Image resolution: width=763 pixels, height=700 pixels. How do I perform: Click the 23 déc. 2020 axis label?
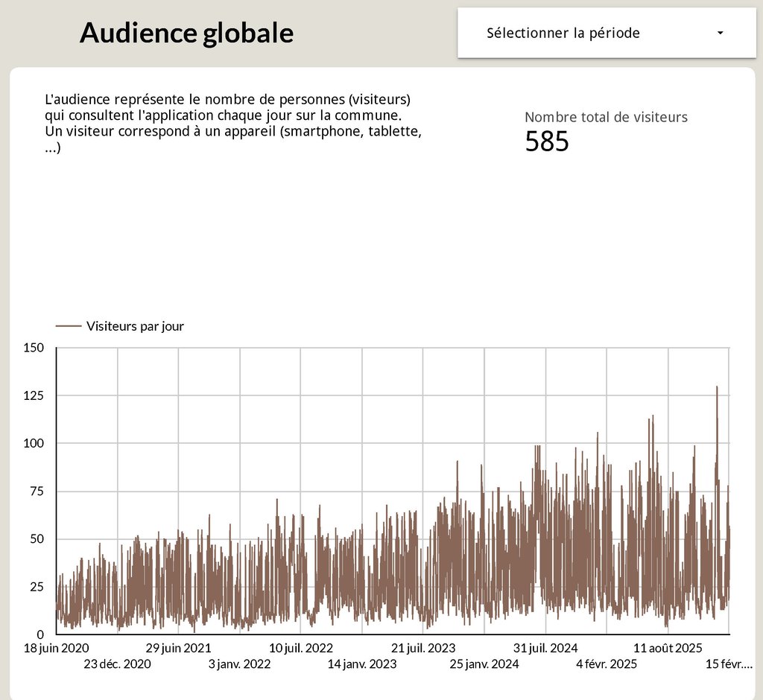117,664
